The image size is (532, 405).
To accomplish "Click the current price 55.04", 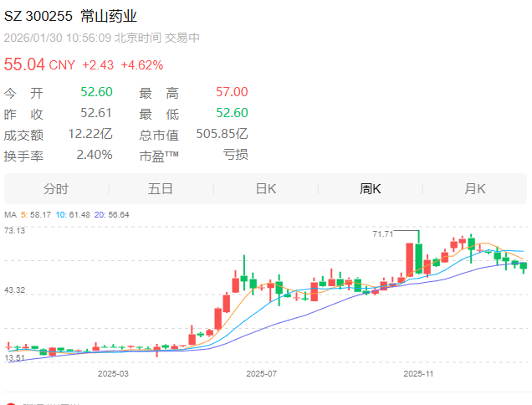I will coord(24,64).
